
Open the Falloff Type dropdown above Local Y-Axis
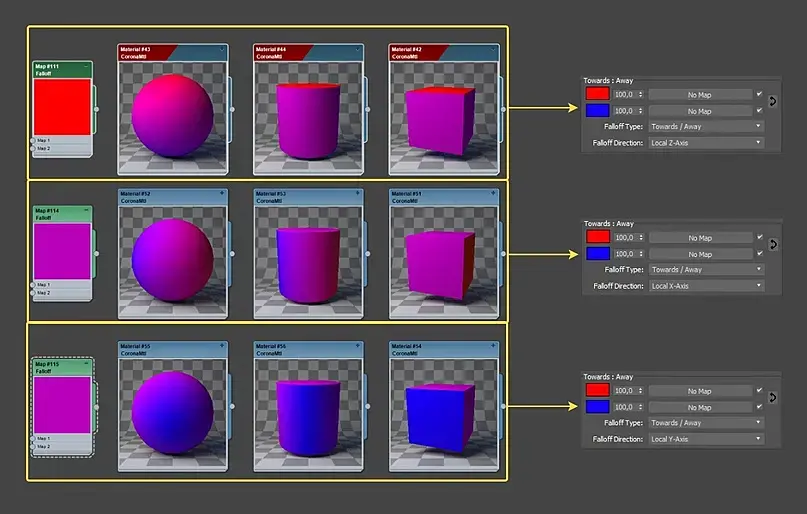[x=706, y=423]
